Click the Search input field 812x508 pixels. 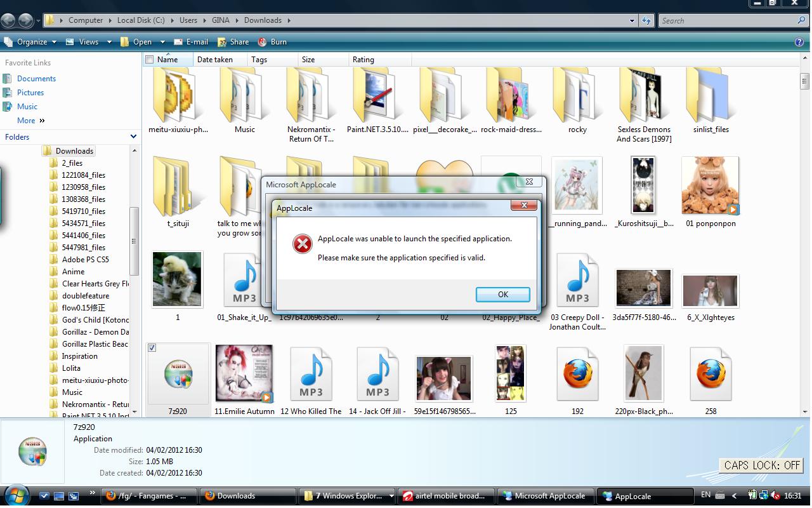tap(727, 20)
